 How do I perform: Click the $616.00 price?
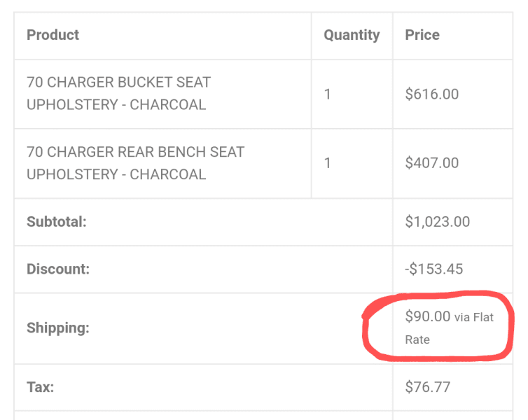431,94
